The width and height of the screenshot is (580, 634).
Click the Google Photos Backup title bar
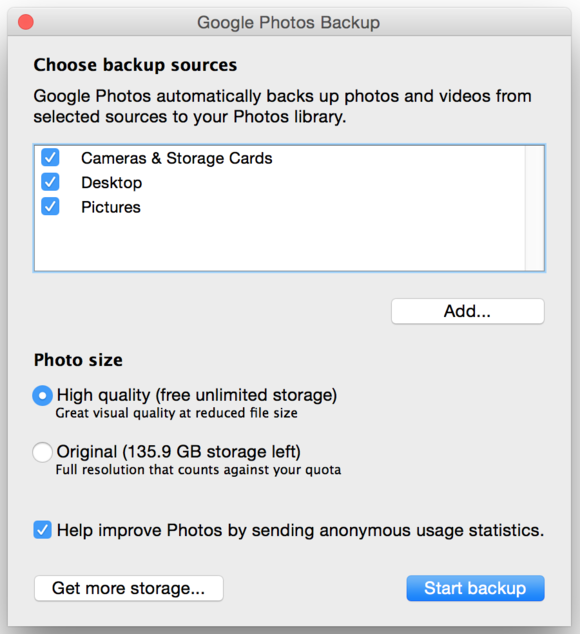pyautogui.click(x=289, y=22)
